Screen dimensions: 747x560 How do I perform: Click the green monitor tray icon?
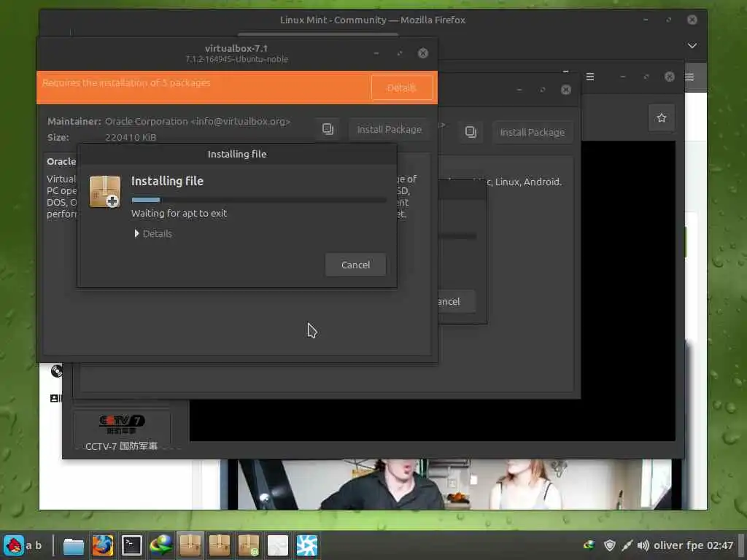click(589, 545)
